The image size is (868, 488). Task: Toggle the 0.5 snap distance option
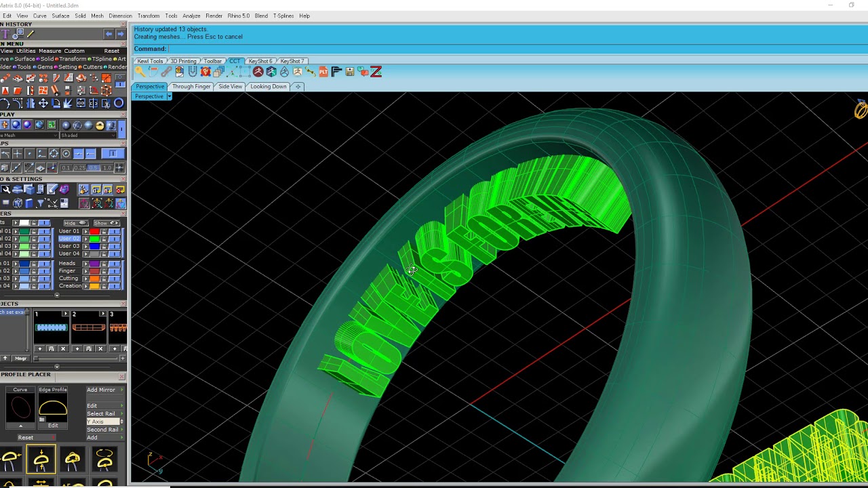pos(94,168)
